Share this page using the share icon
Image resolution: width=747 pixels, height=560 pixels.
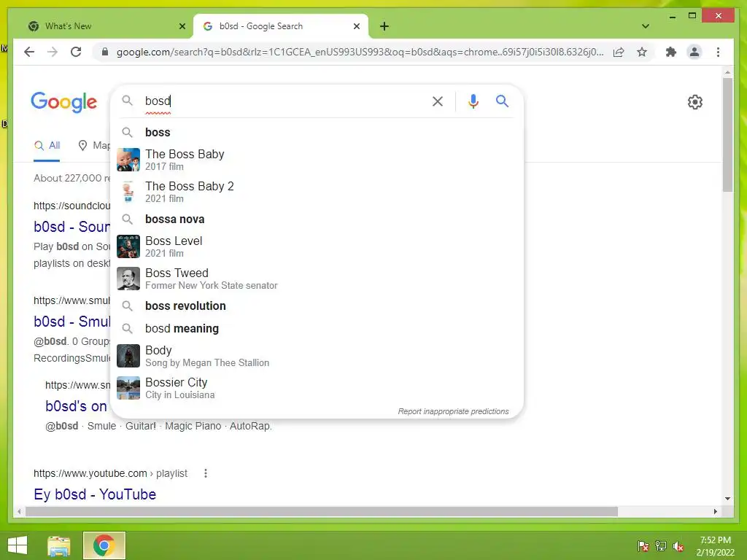pyautogui.click(x=619, y=52)
